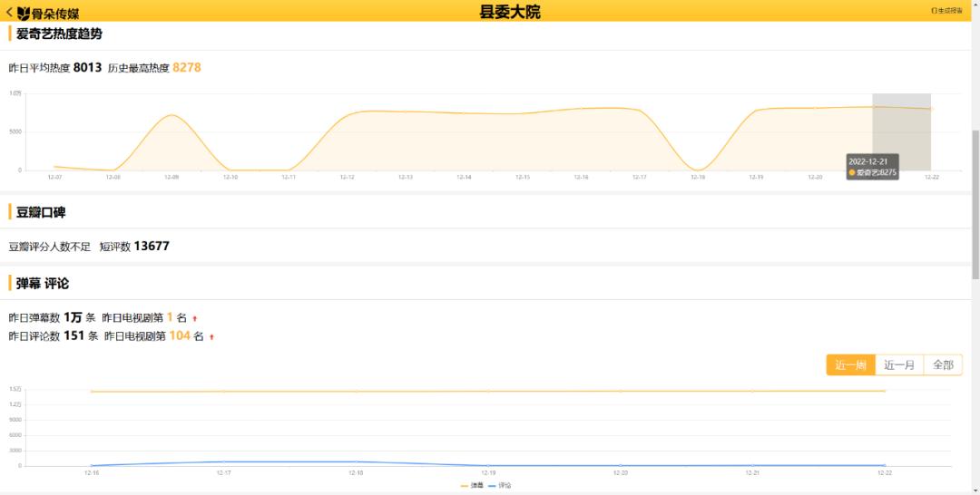
Task: Click the 昨日平均热度 value 8013
Action: (x=87, y=67)
